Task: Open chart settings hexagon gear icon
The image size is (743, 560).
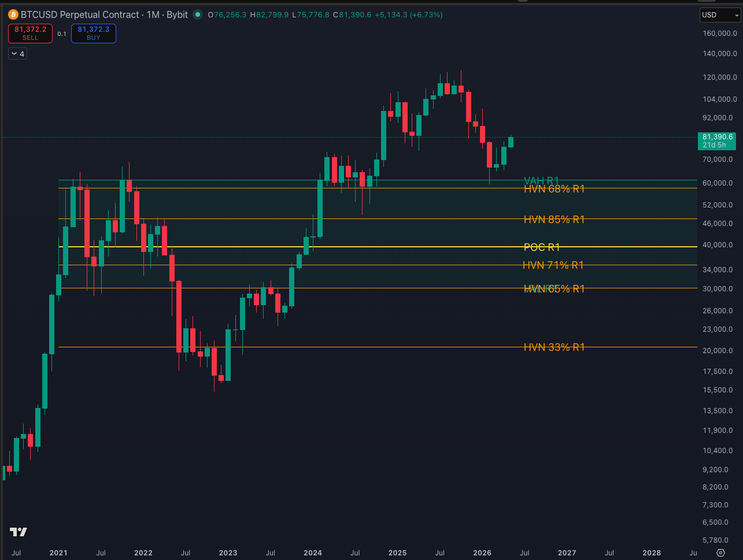Action: [720, 553]
